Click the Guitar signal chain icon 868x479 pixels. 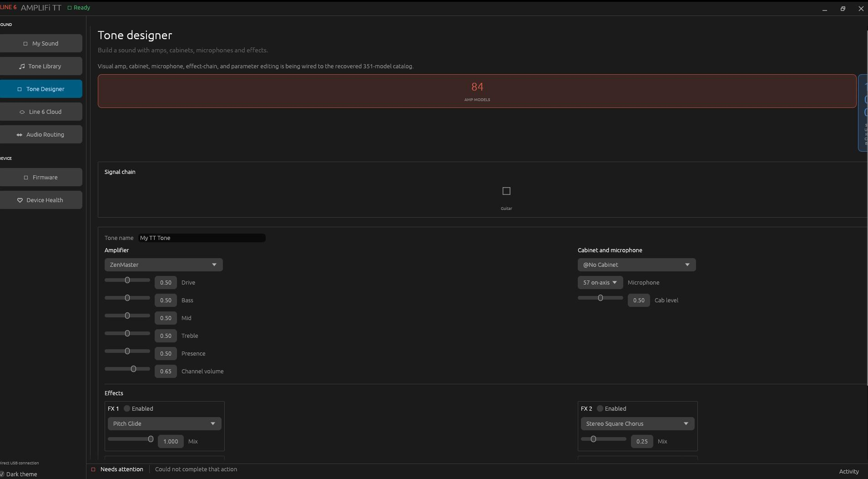coord(506,191)
